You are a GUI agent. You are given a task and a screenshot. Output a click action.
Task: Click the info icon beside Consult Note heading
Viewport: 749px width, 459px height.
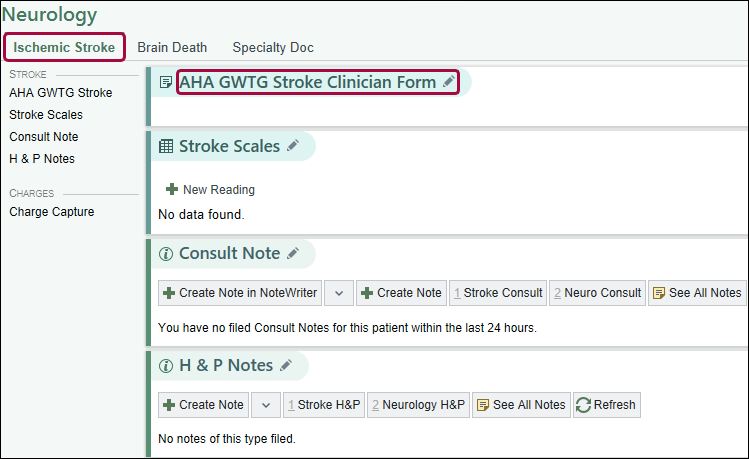(166, 254)
